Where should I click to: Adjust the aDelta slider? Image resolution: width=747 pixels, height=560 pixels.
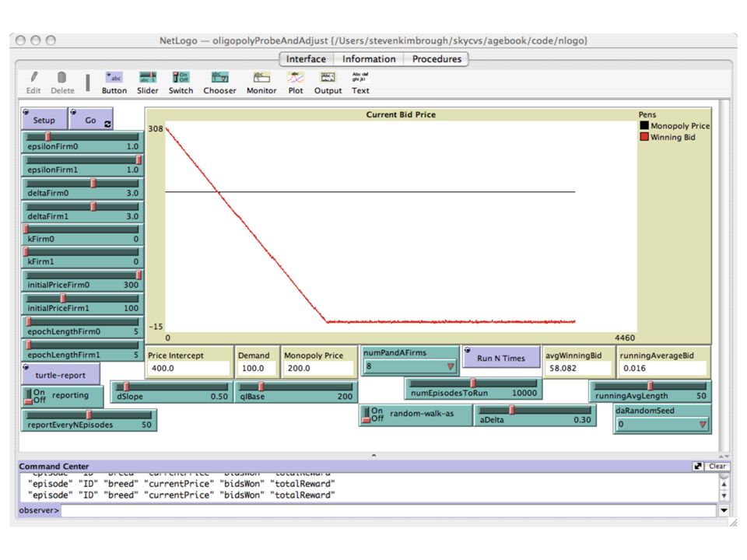click(x=535, y=415)
